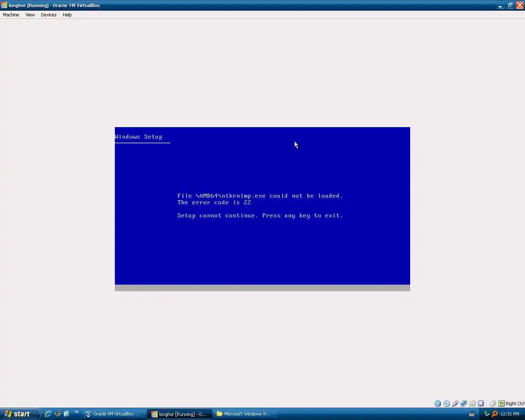Click the USB devices indicator icon
The image size is (525, 420).
[455, 404]
